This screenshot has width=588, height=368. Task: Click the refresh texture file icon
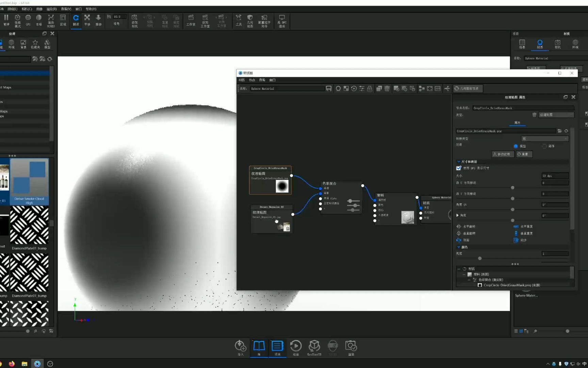click(566, 131)
